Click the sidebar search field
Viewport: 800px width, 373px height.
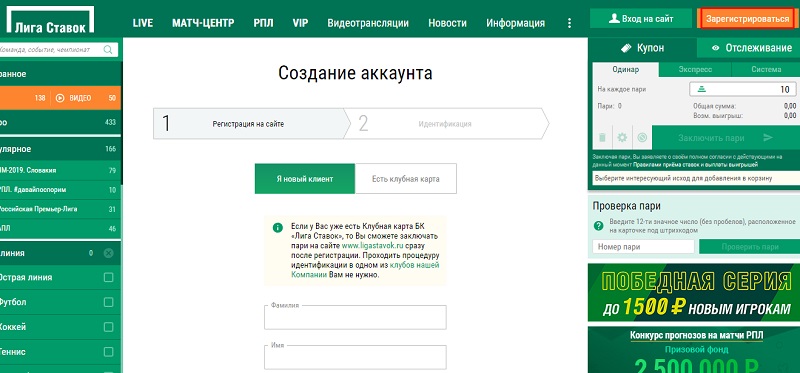[58, 49]
